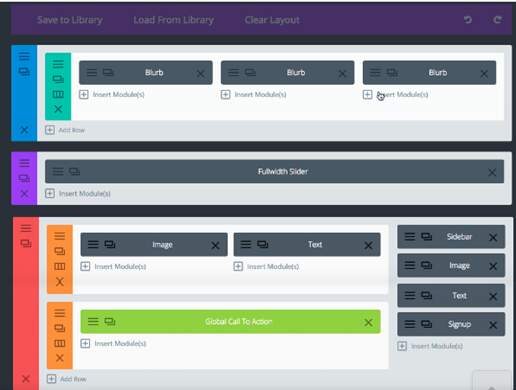Click the Save to Library button

(x=70, y=20)
